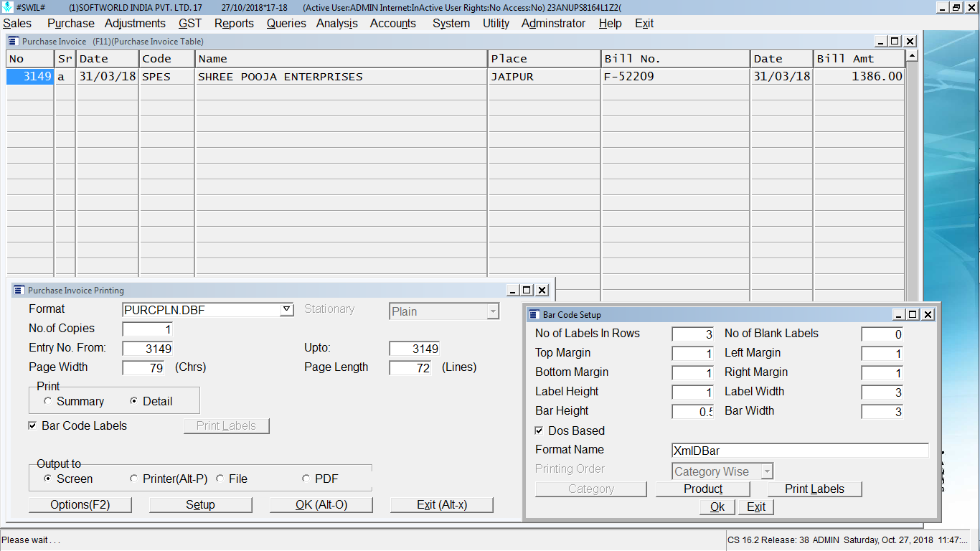The width and height of the screenshot is (980, 551).
Task: Click scroll up arrow of invoice table
Action: point(912,55)
